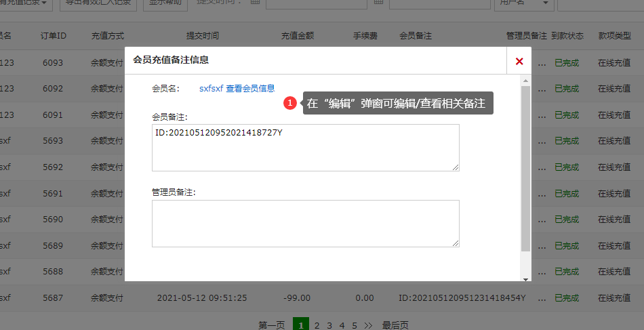Click into the empty 管理员备注 text area
This screenshot has width=644, height=330.
point(306,224)
